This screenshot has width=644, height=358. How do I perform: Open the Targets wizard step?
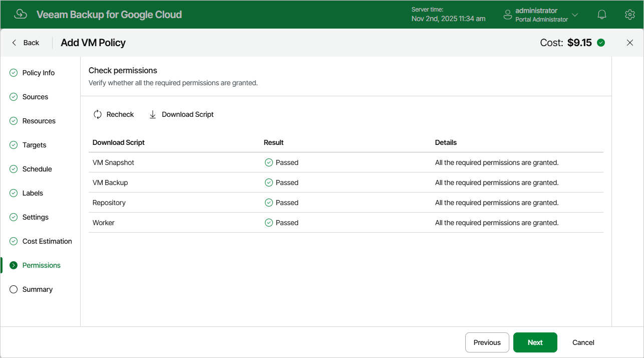point(35,145)
